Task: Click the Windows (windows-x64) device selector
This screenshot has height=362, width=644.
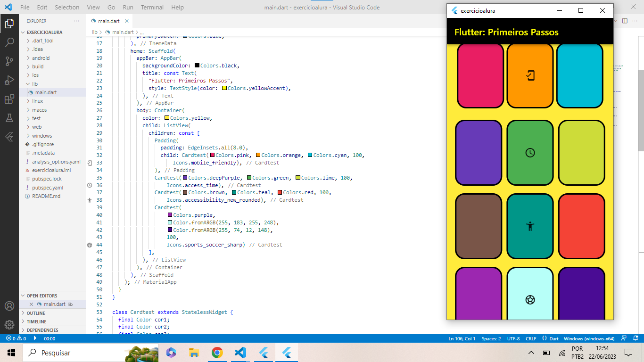Action: click(x=589, y=338)
